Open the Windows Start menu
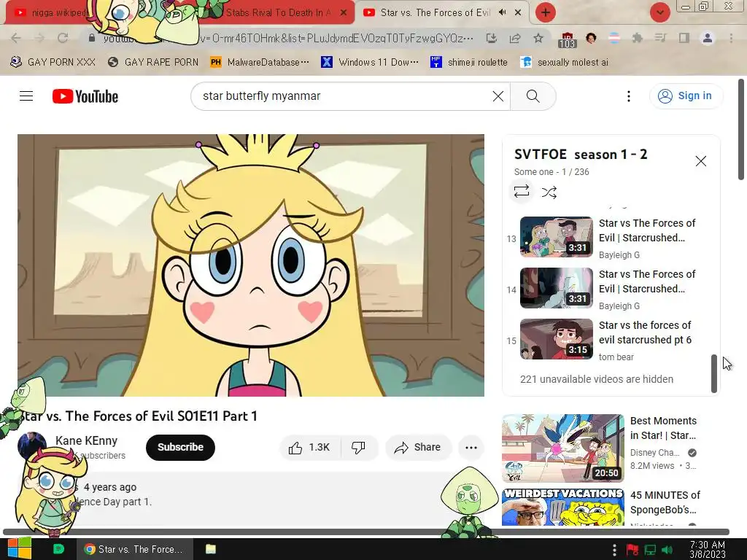The height and width of the screenshot is (560, 747). click(x=20, y=549)
